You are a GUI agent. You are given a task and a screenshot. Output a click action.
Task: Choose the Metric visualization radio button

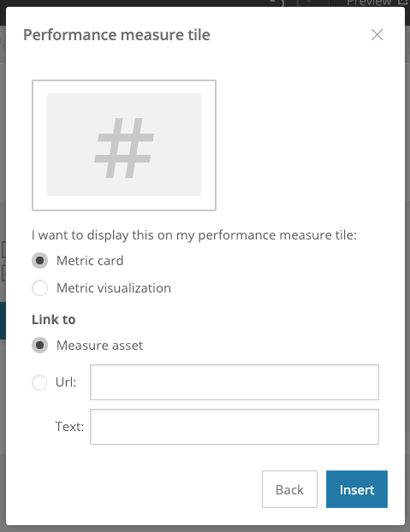[39, 287]
